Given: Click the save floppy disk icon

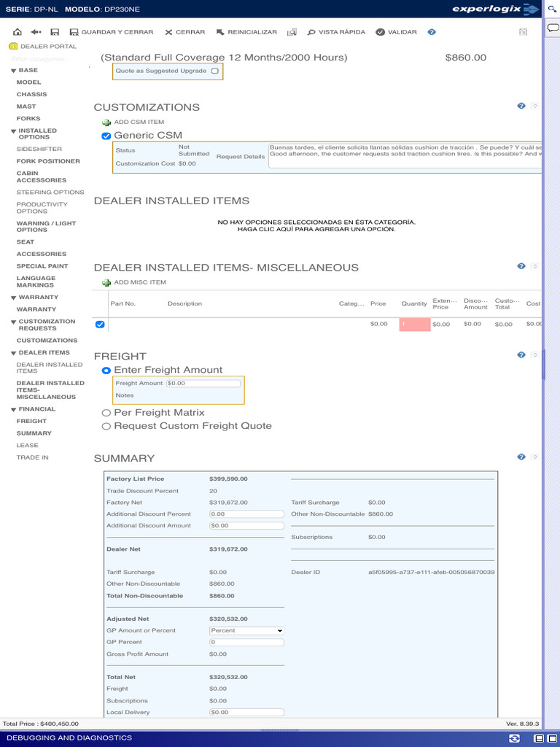Looking at the screenshot, I should pyautogui.click(x=55, y=32).
